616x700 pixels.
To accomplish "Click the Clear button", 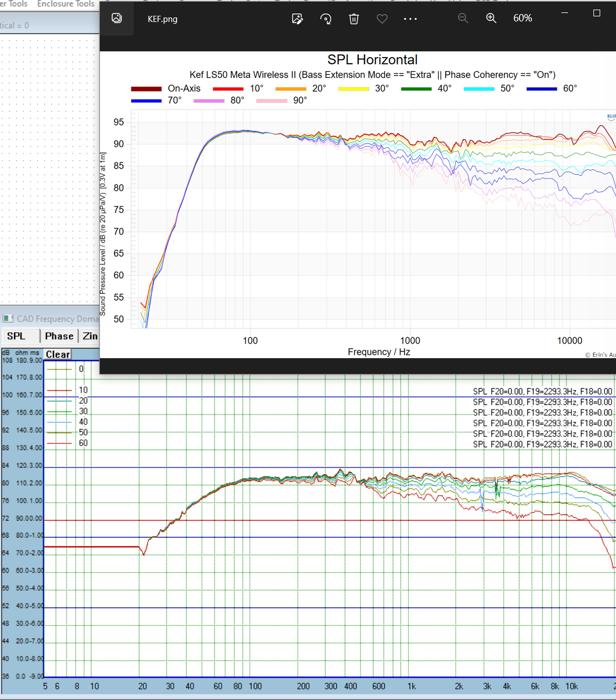I will (58, 354).
